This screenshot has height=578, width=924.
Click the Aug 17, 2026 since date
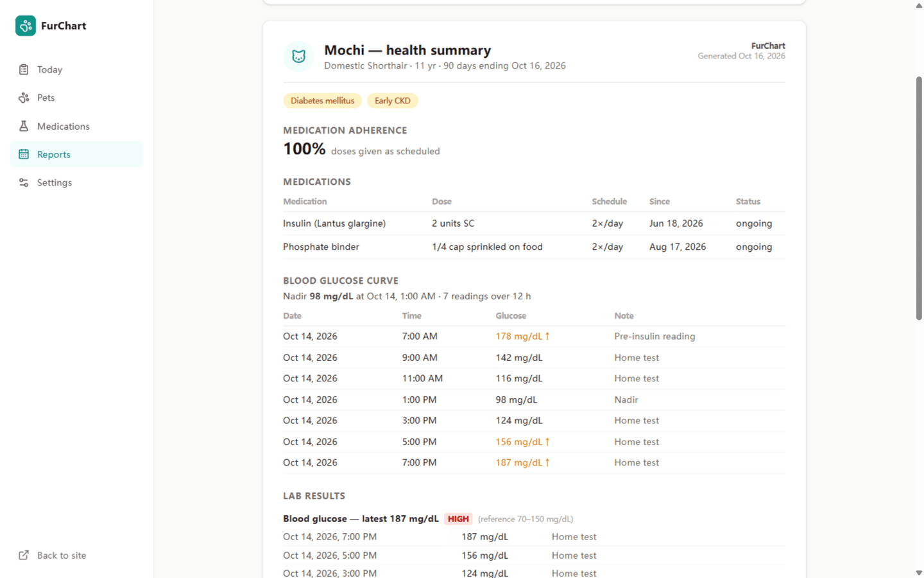click(x=677, y=247)
